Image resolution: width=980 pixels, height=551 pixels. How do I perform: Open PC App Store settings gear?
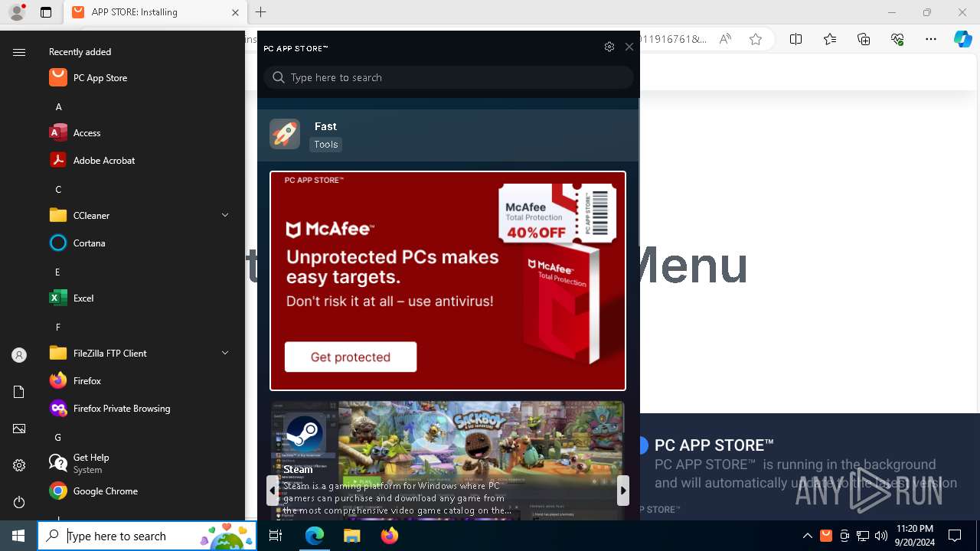tap(609, 47)
